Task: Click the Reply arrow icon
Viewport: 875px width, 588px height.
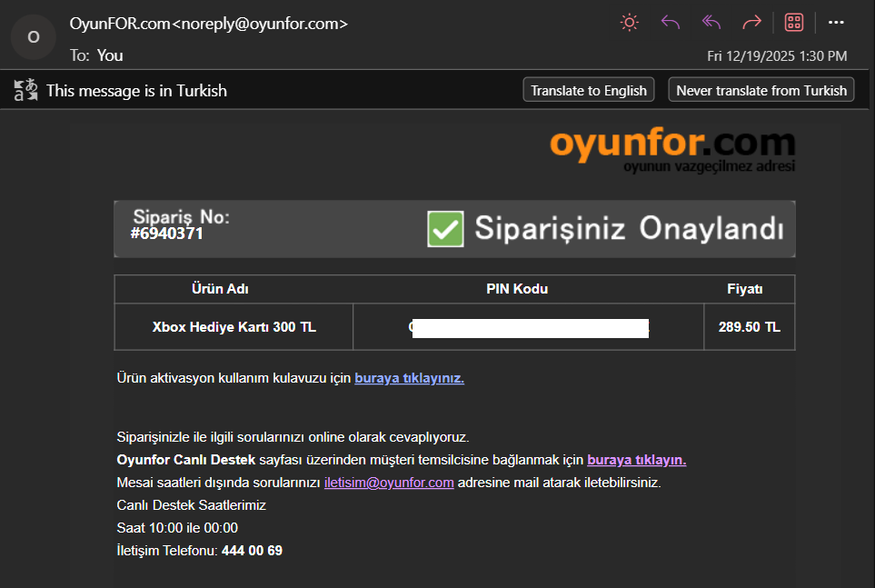Action: [x=671, y=23]
